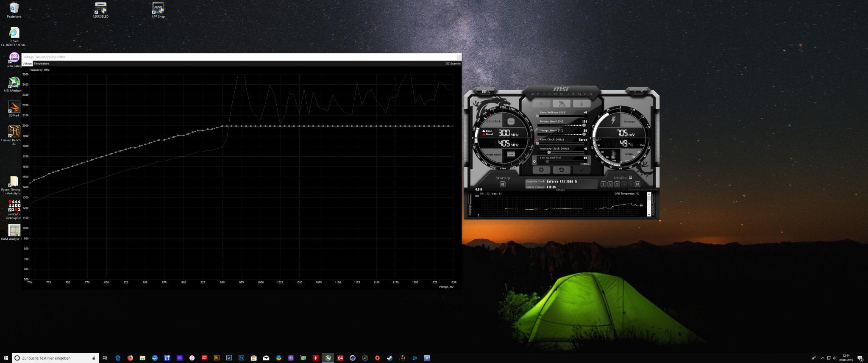Image resolution: width=868 pixels, height=363 pixels.
Task: Click the MSI dragon logo button
Action: 561,104
